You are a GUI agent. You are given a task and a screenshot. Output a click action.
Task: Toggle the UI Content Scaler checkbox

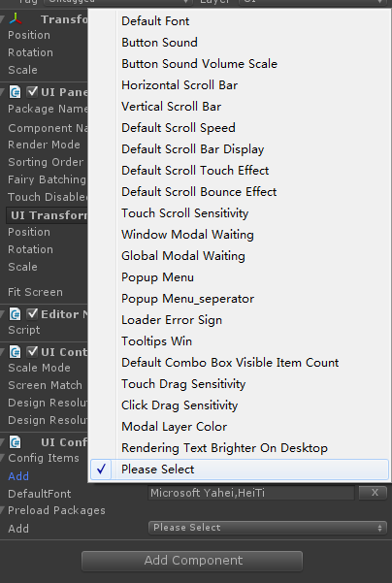point(32,351)
